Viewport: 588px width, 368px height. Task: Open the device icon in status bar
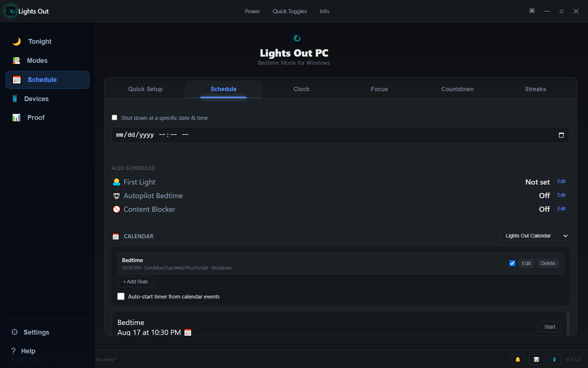pos(555,360)
